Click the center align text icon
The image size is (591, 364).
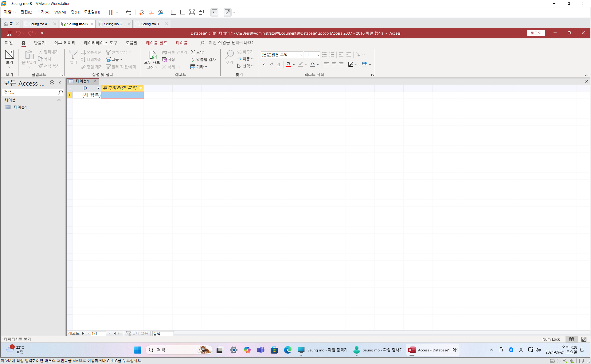[x=334, y=64]
